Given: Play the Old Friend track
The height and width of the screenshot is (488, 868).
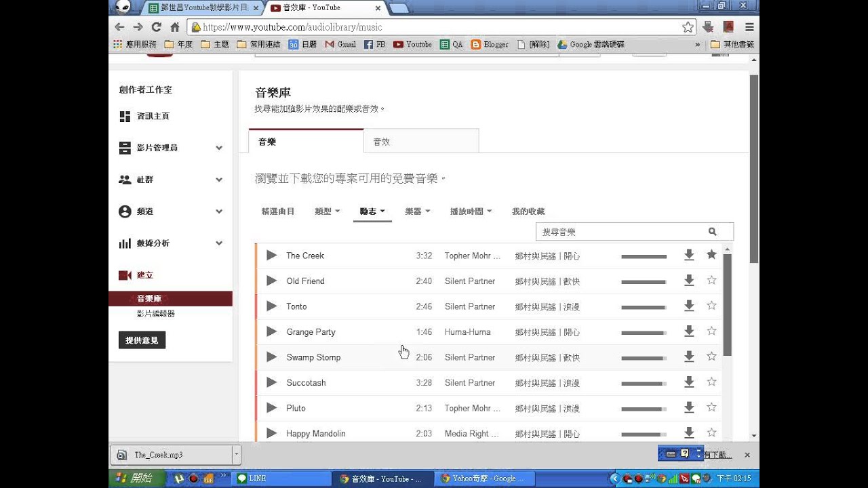Looking at the screenshot, I should (271, 281).
